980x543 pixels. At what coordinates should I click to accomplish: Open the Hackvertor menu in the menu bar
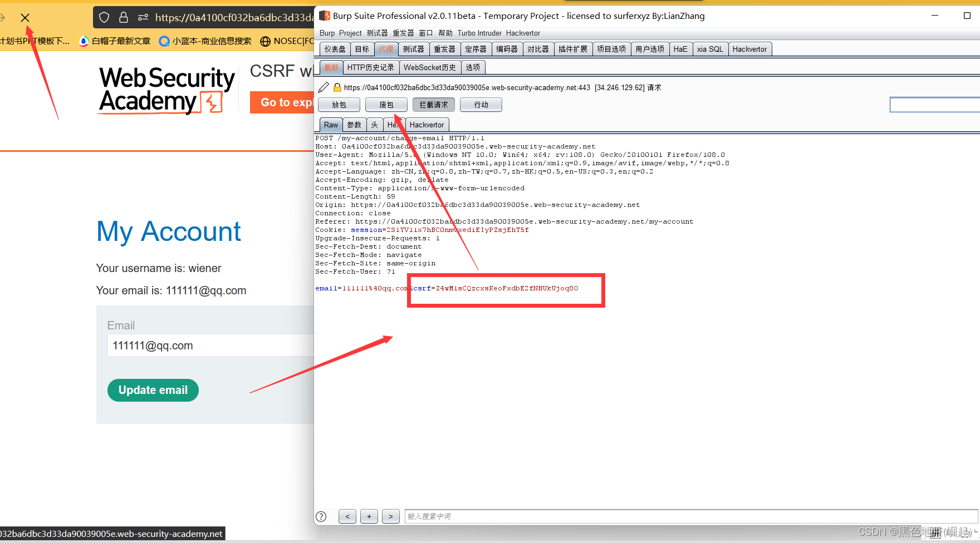click(x=523, y=33)
